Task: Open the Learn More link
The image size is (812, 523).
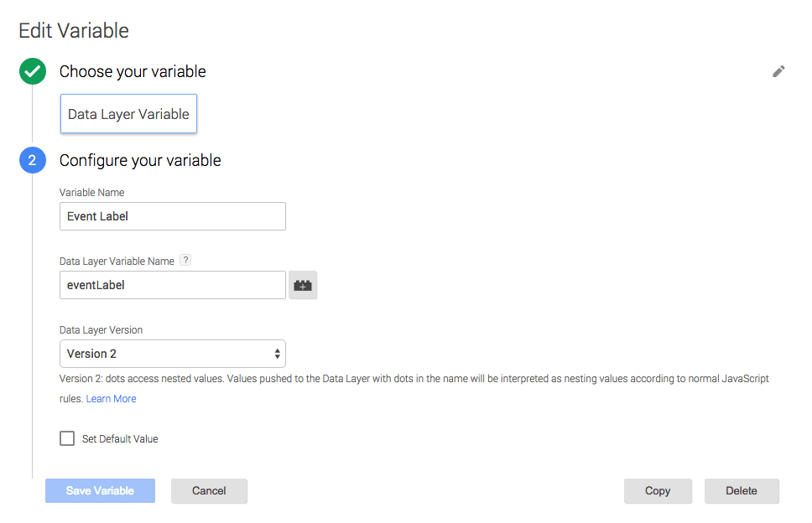Action: pyautogui.click(x=111, y=399)
